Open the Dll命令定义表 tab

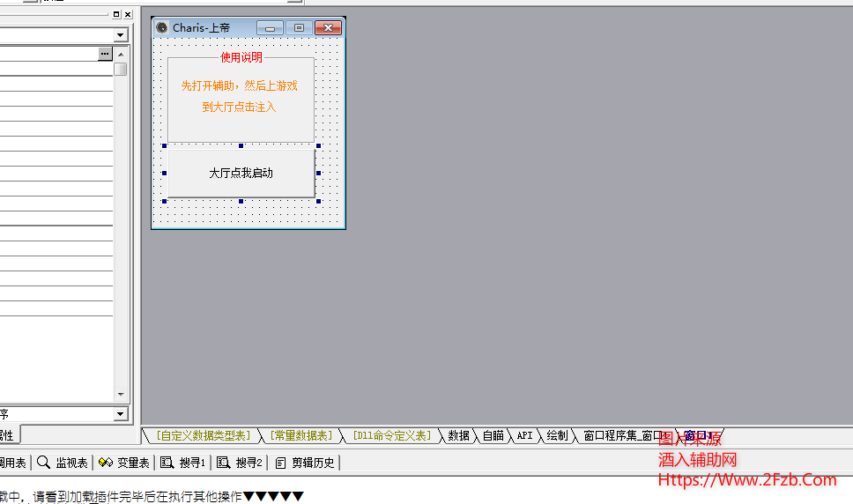[x=391, y=435]
